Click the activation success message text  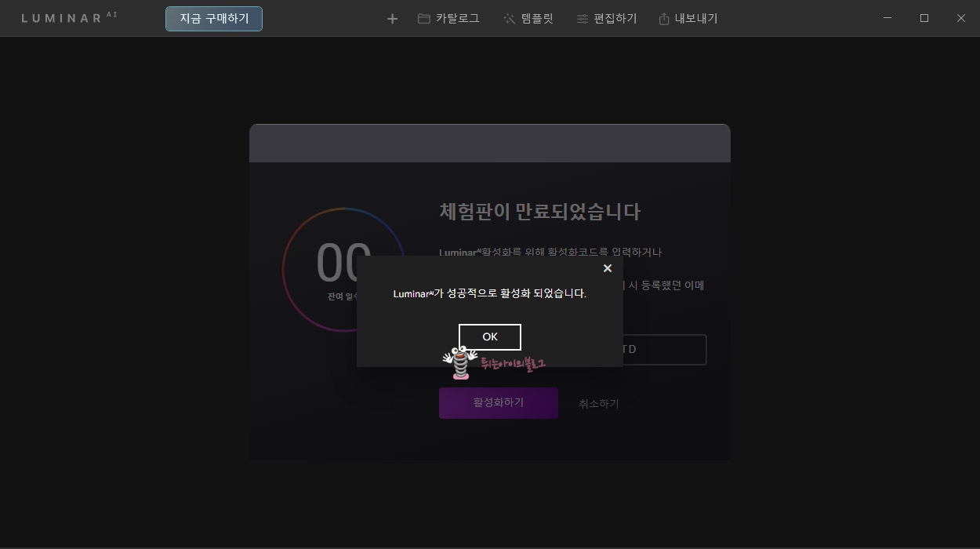(x=489, y=293)
